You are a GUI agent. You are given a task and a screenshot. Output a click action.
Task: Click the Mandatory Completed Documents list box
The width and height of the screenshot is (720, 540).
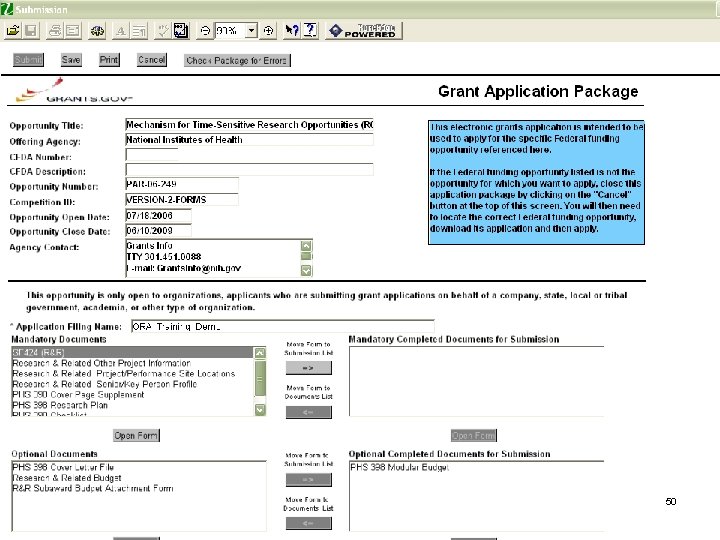pos(476,381)
